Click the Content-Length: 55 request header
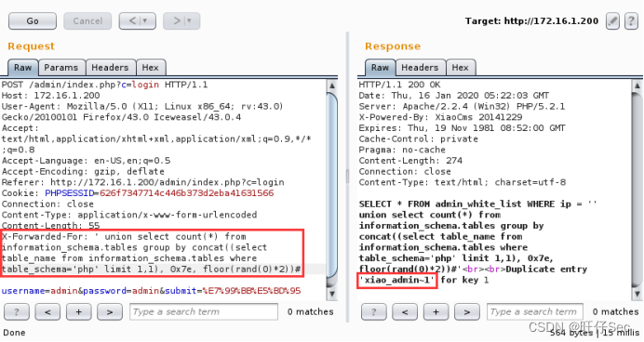Screen dimensions: 644x342 [50, 225]
